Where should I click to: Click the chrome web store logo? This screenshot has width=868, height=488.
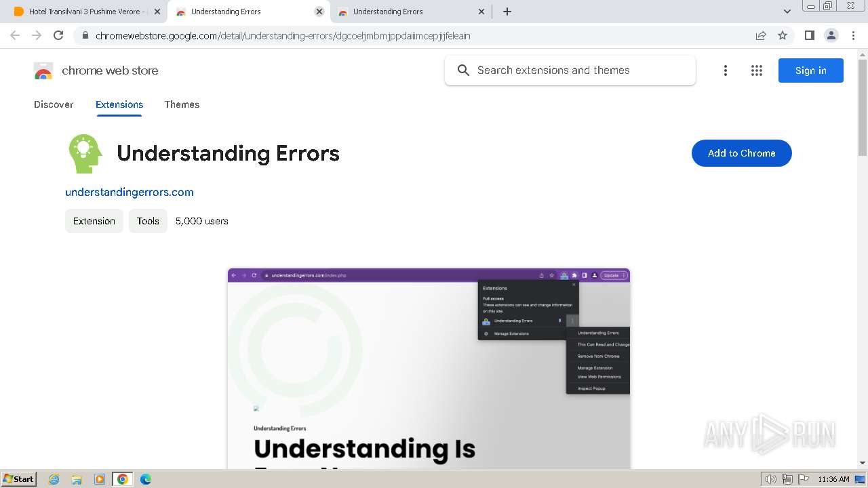(x=43, y=70)
